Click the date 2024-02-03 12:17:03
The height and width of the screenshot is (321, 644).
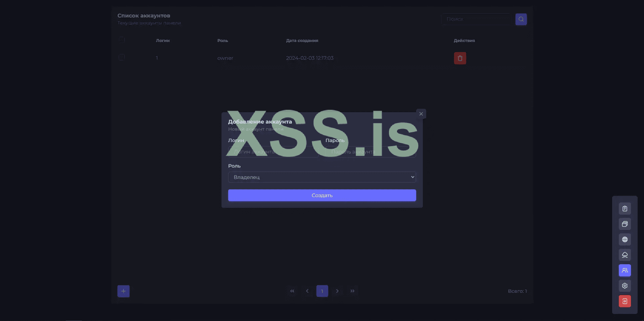(310, 58)
